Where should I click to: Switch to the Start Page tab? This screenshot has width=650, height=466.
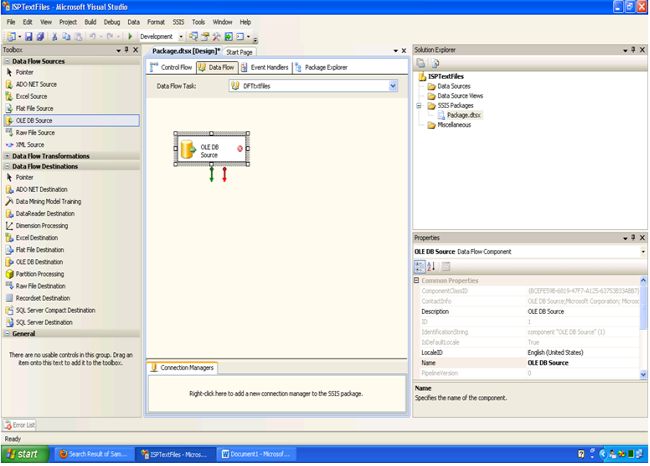[x=239, y=52]
